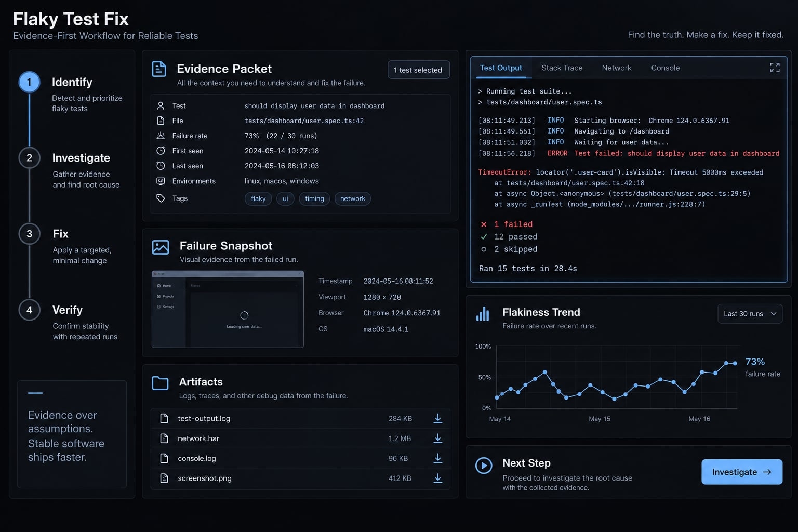Click the file icon beside network.har
The width and height of the screenshot is (798, 532).
coord(164,438)
